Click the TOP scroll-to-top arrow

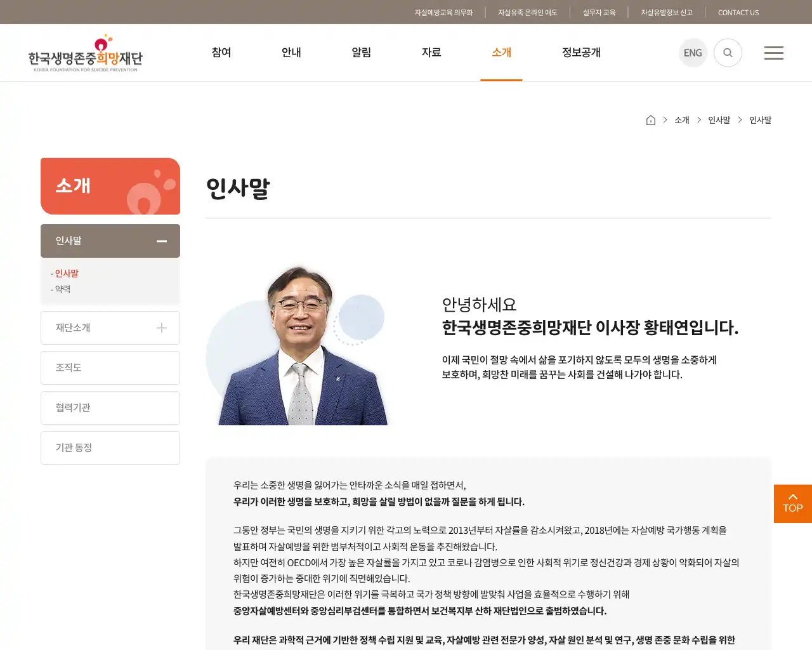tap(792, 503)
